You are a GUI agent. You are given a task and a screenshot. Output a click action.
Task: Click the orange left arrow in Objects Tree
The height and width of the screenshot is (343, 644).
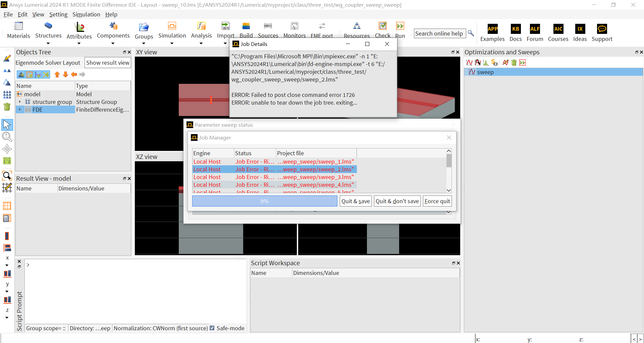tap(74, 74)
